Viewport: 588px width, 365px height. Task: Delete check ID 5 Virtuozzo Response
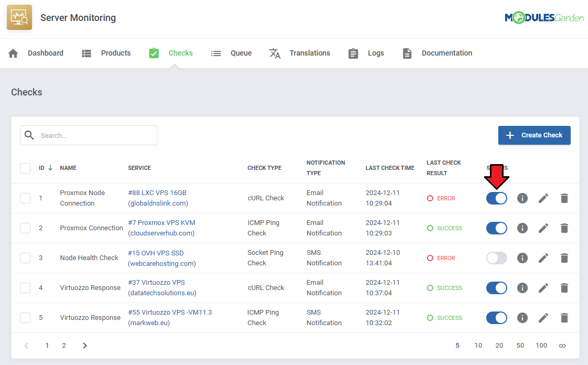564,318
